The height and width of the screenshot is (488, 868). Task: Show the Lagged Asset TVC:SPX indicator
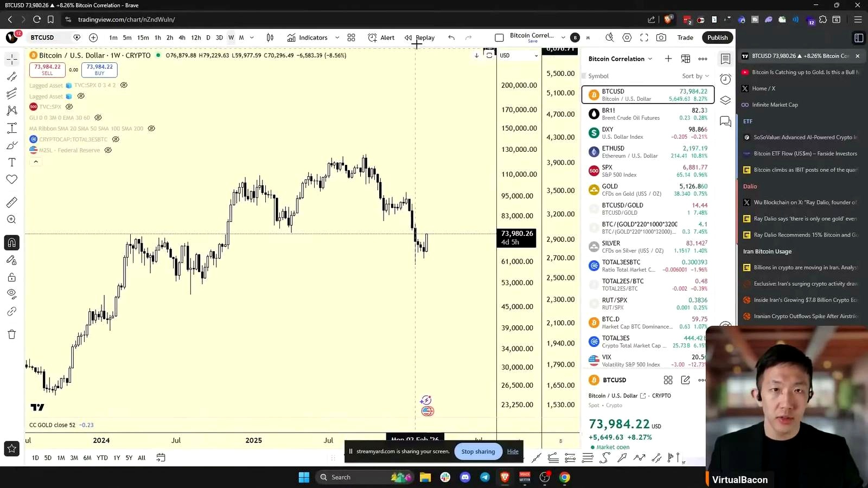tap(124, 85)
